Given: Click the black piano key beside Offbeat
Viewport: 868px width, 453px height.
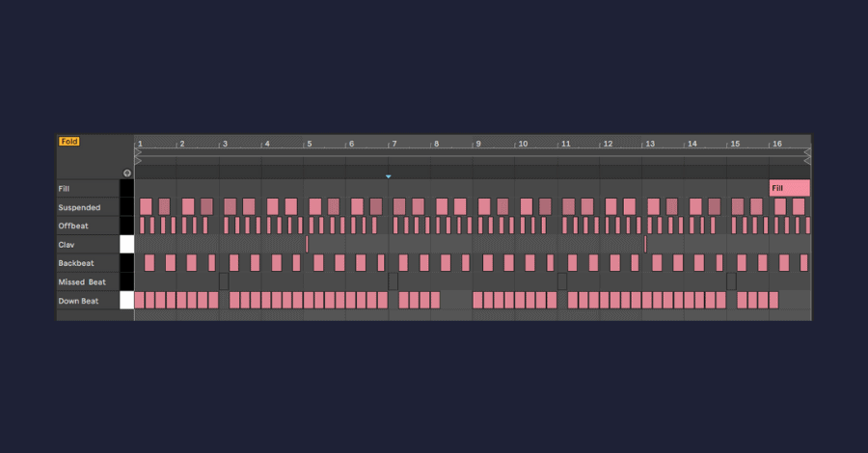Looking at the screenshot, I should [126, 226].
